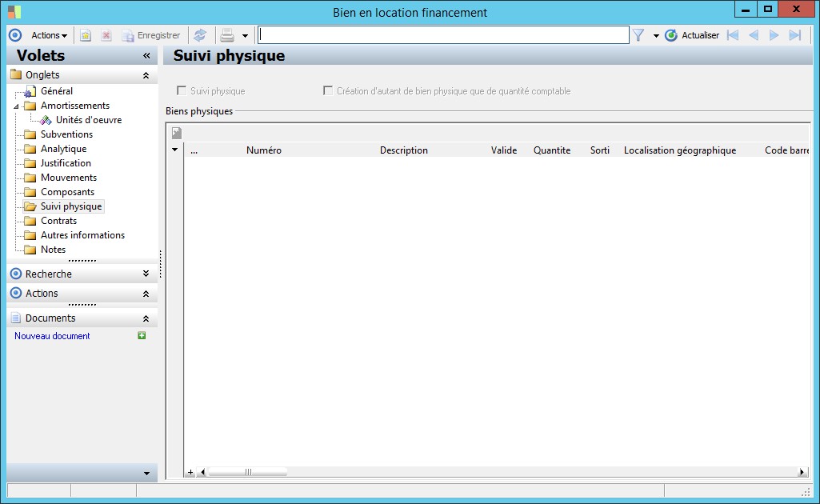The width and height of the screenshot is (820, 504).
Task: Go to the next record
Action: point(774,35)
